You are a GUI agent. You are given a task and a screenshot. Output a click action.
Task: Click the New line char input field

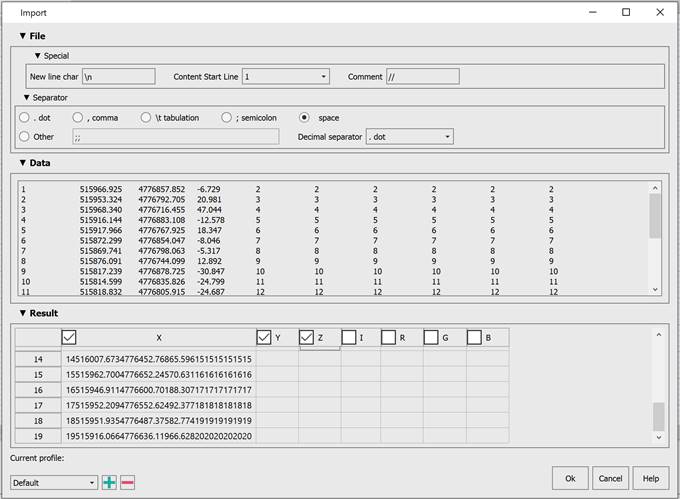coord(119,77)
